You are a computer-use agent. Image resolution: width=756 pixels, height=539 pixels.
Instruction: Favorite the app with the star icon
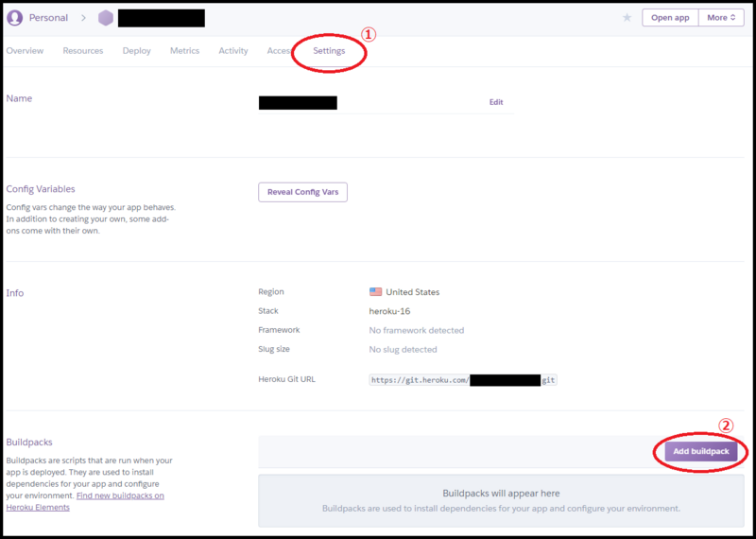627,17
